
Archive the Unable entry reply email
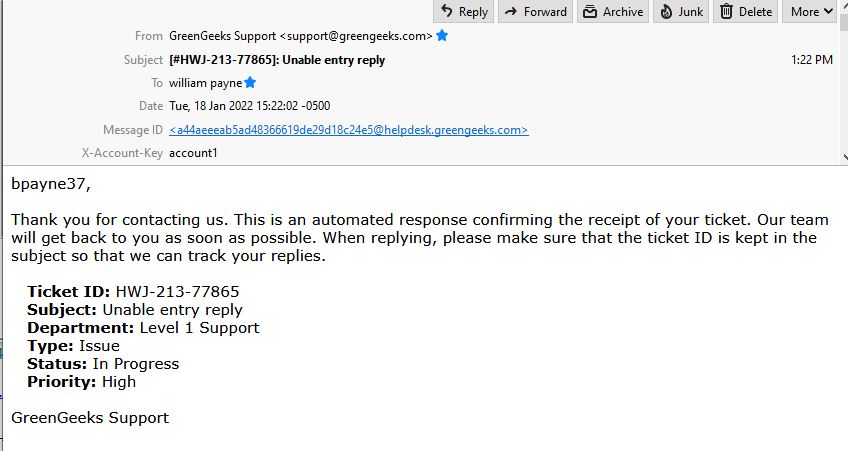(613, 11)
